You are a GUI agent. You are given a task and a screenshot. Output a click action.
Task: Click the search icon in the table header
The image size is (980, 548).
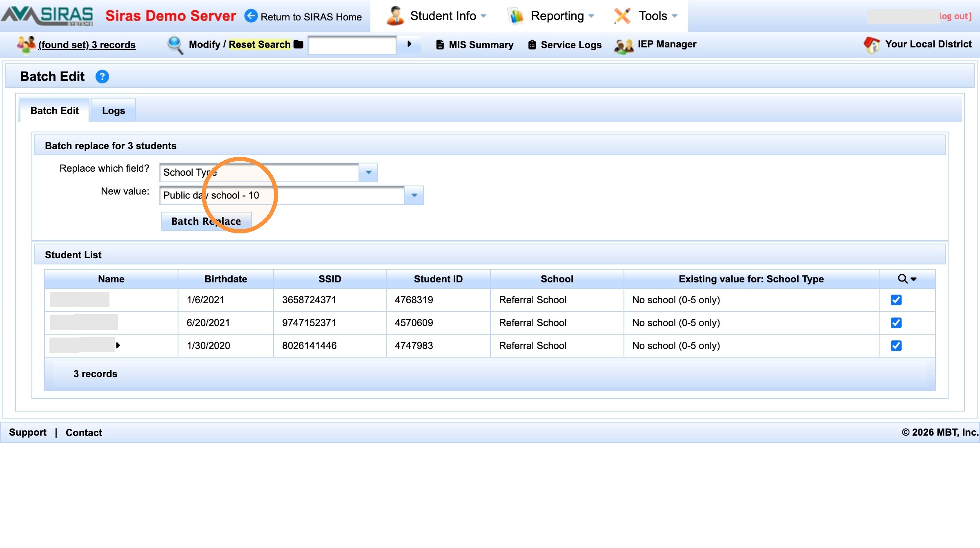[x=902, y=279]
